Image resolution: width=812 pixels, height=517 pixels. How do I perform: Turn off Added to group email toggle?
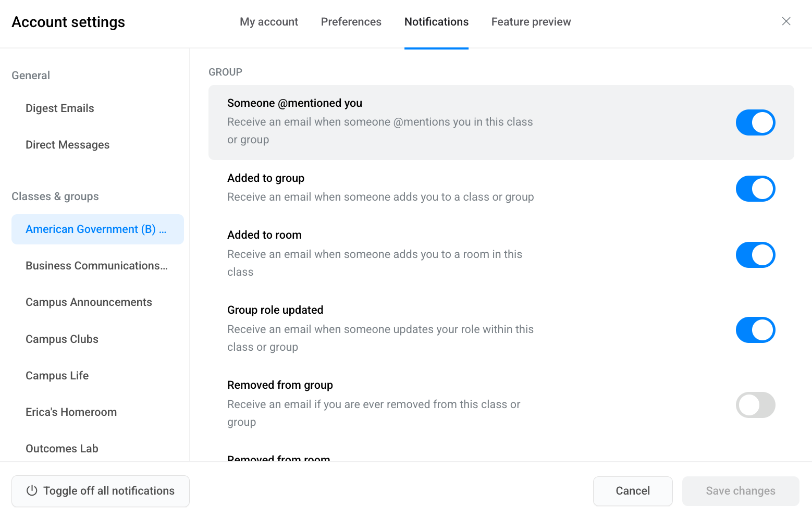coord(755,189)
